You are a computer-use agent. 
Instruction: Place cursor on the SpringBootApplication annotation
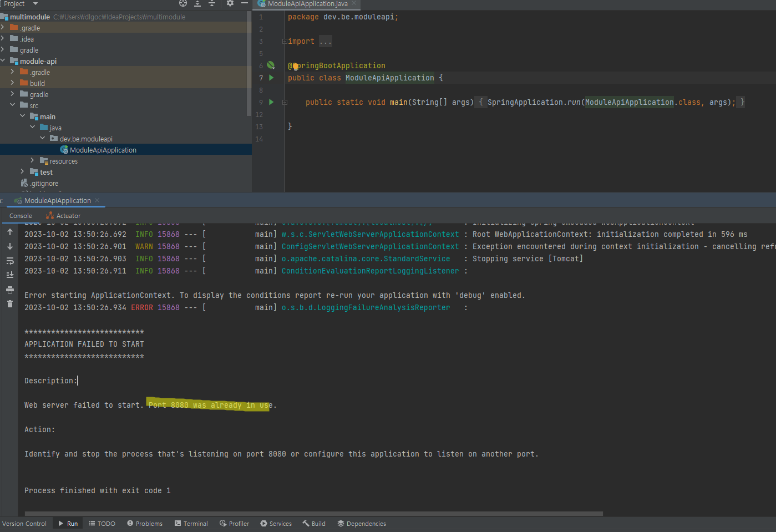[x=337, y=65]
